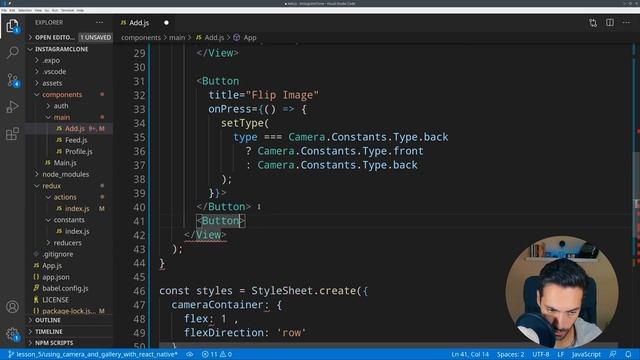
Task: Open babel.config.js file
Action: click(x=70, y=288)
